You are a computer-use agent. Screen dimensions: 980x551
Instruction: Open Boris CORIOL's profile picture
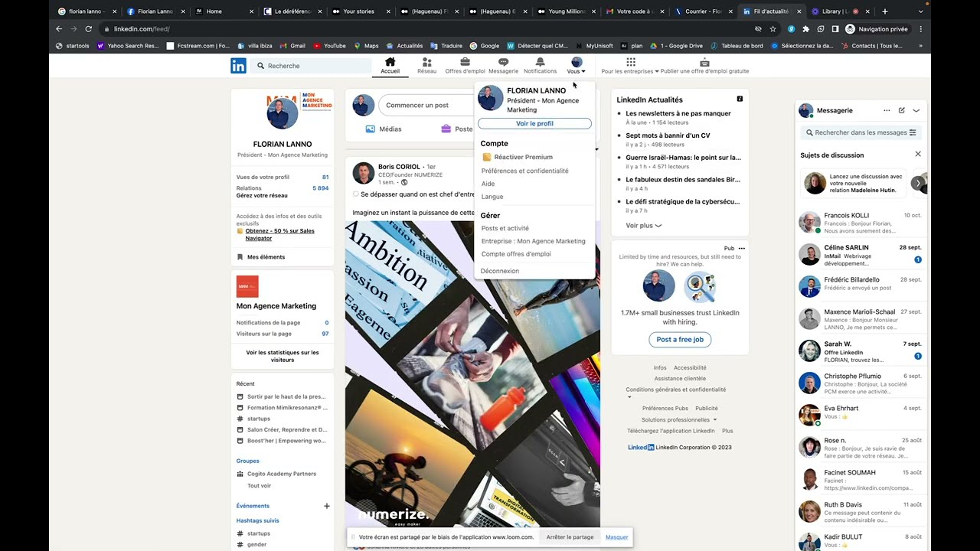point(364,174)
